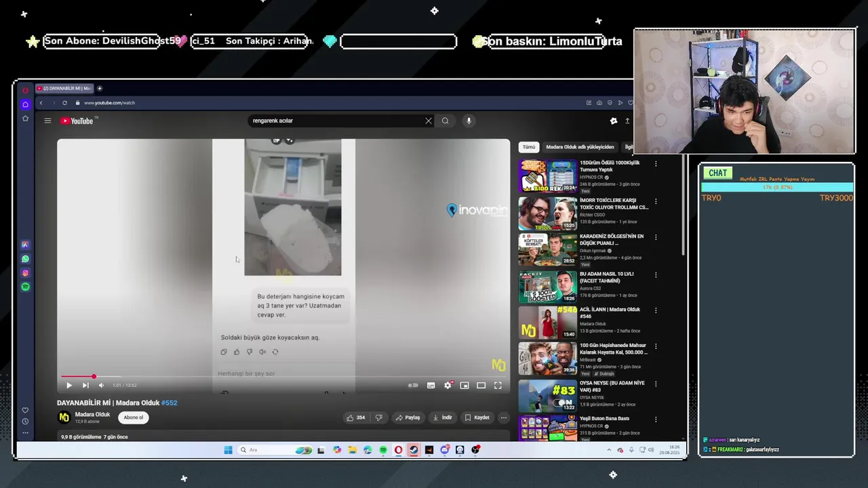The width and height of the screenshot is (868, 488).
Task: Open Spotify from the Windows taskbar
Action: tap(383, 450)
